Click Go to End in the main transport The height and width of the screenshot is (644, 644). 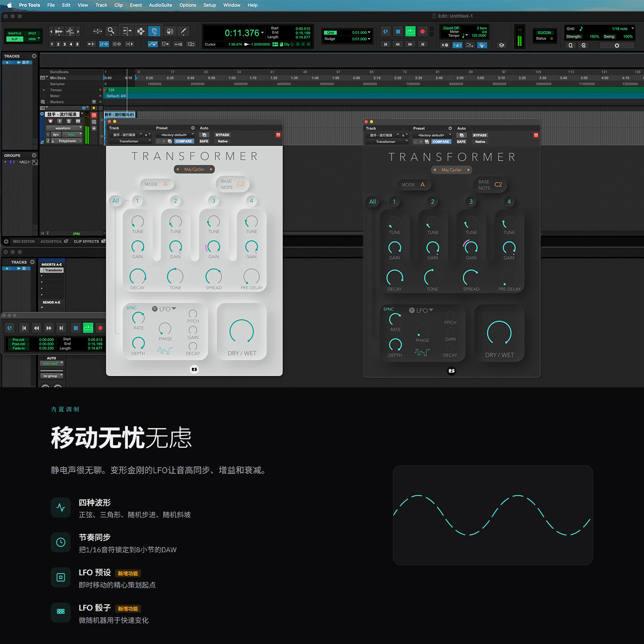tap(423, 44)
